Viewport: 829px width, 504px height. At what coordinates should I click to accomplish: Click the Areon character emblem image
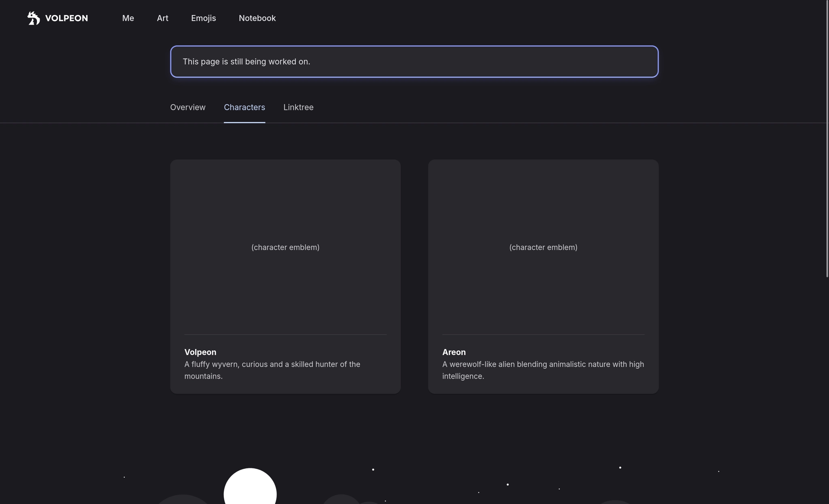point(543,247)
